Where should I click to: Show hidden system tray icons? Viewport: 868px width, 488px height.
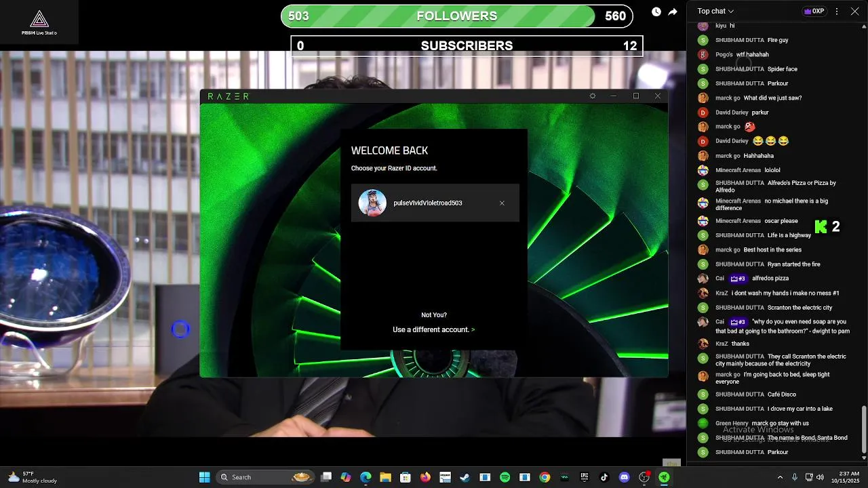780,477
